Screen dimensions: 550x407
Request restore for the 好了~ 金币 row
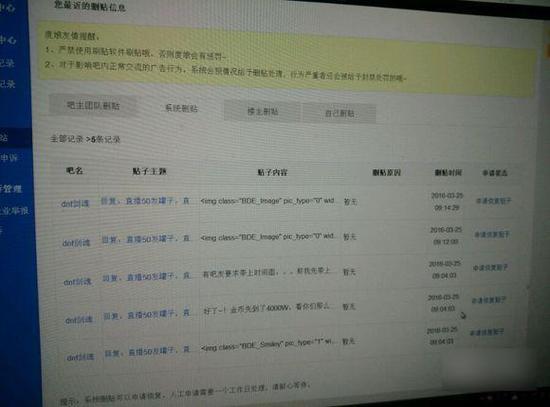click(488, 300)
